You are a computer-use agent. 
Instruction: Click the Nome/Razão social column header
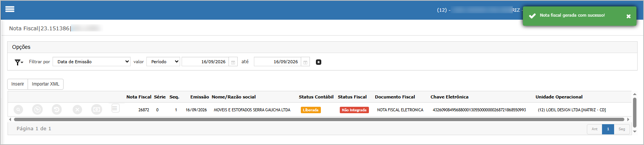point(233,97)
